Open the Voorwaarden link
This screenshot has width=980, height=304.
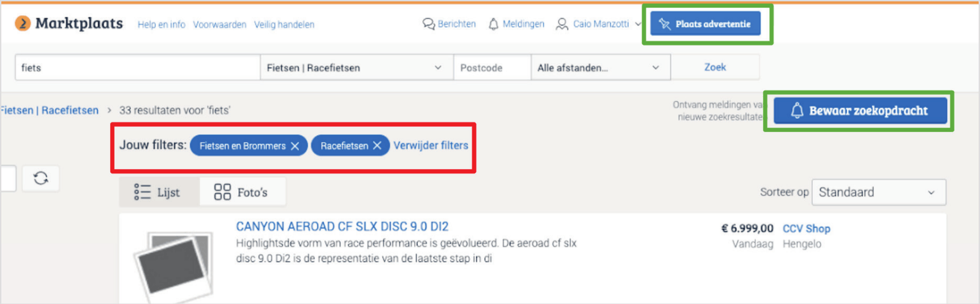pos(219,25)
